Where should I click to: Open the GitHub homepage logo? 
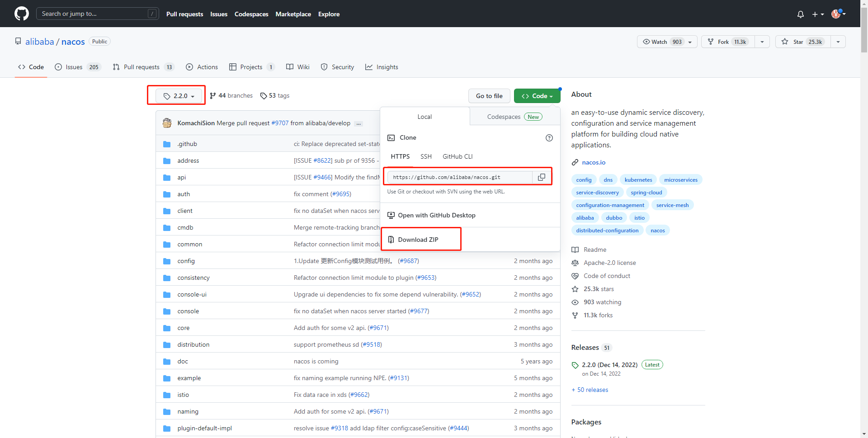click(22, 14)
